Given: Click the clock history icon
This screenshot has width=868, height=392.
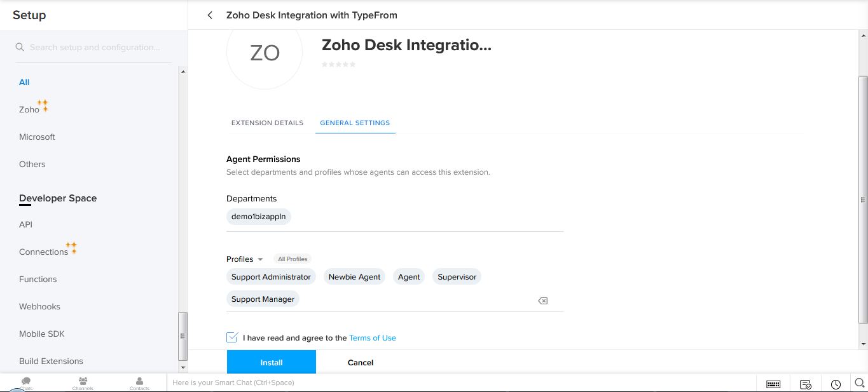Looking at the screenshot, I should tap(836, 384).
